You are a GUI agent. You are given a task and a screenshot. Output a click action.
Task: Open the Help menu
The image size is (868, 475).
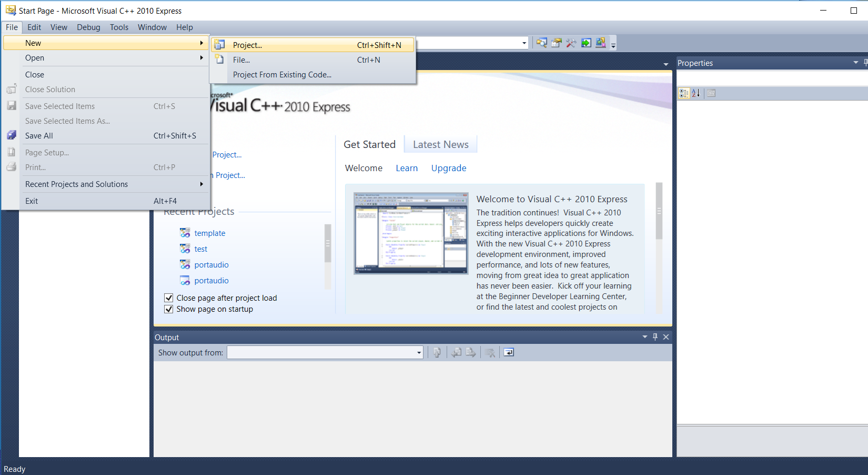click(x=185, y=27)
